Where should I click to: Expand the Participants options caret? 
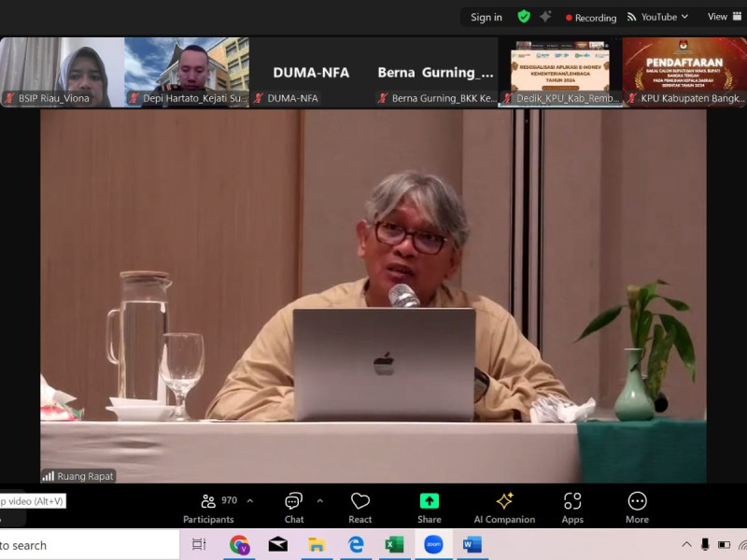(x=249, y=501)
